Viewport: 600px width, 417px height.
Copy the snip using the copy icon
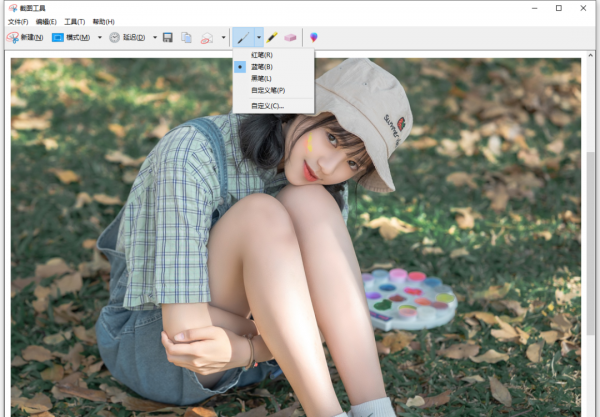point(186,37)
